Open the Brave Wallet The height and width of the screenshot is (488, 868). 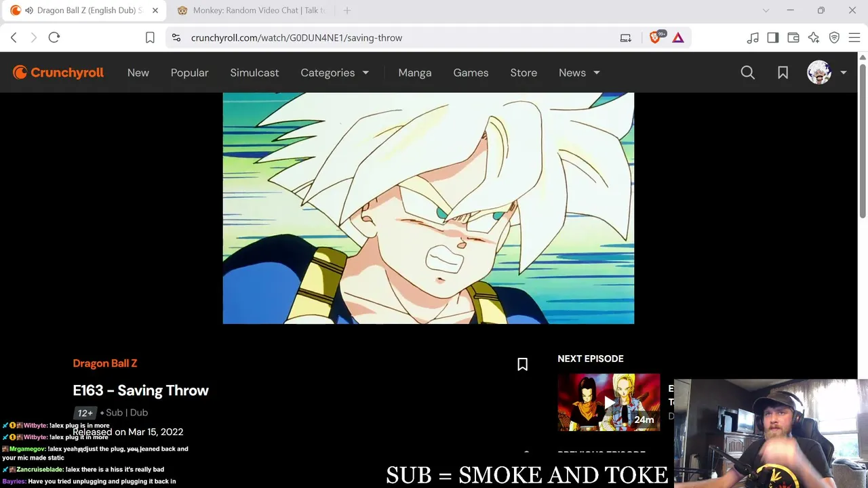click(793, 38)
